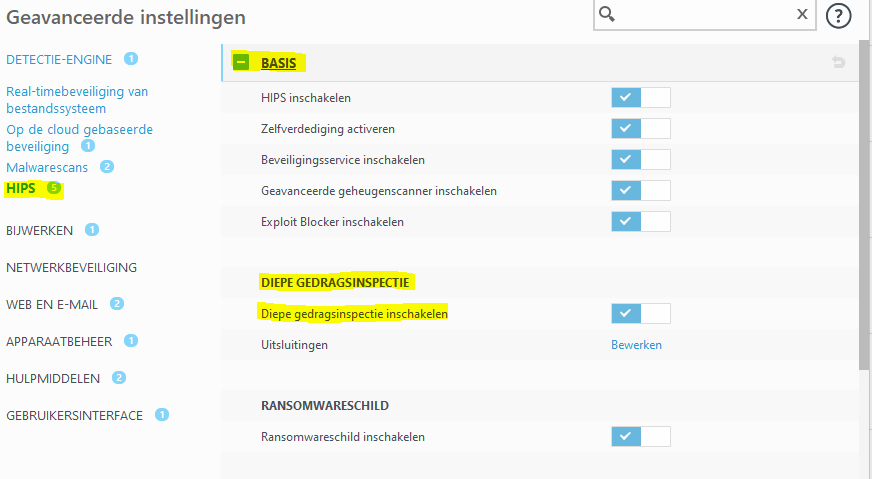Disable Zelfverdediging activeren switch

[x=641, y=128]
